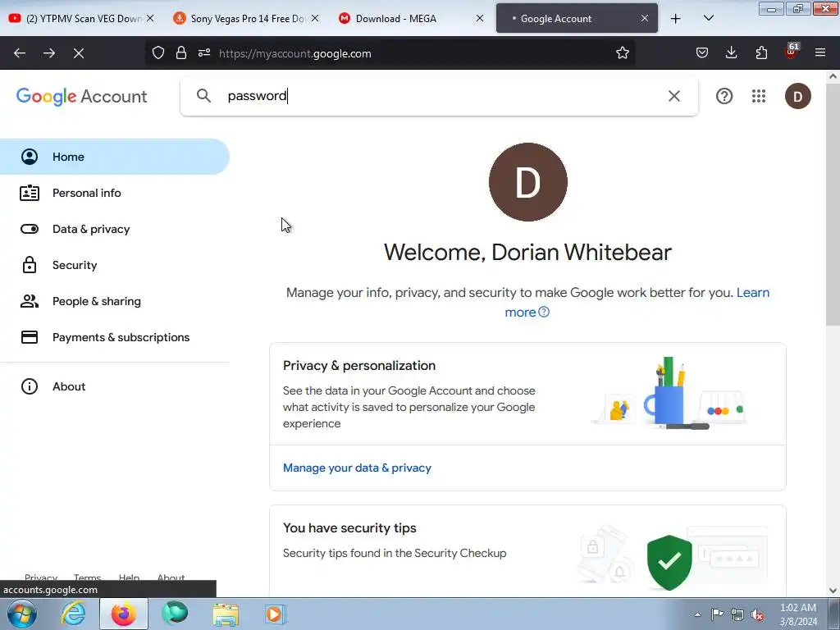Click the green security shield illustration
The height and width of the screenshot is (630, 840).
click(x=669, y=562)
